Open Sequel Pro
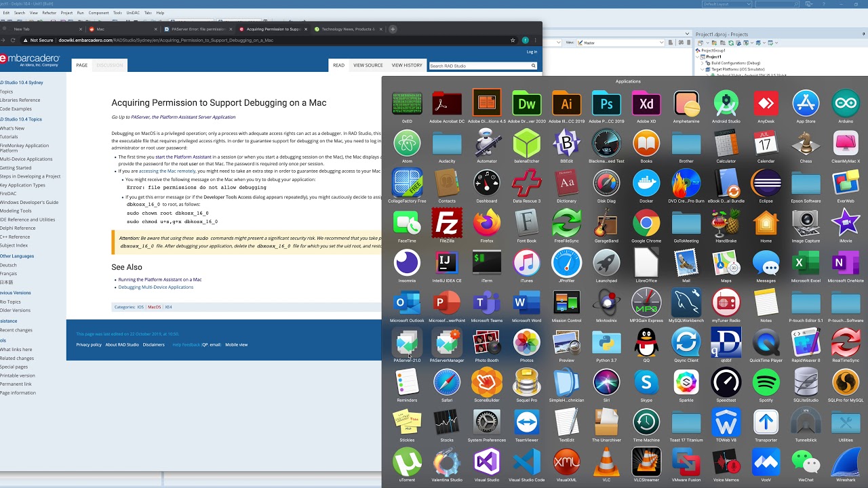The height and width of the screenshot is (488, 868). [x=527, y=383]
